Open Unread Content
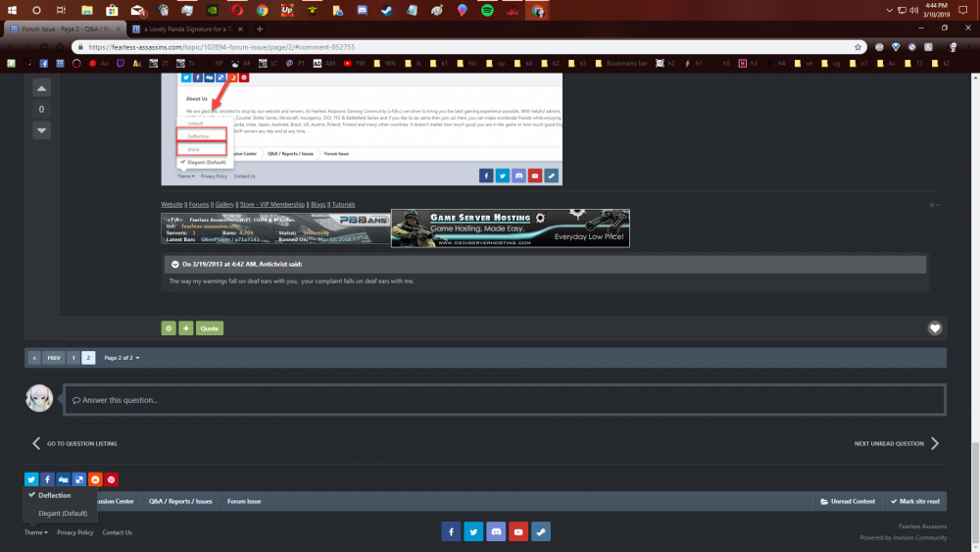This screenshot has height=552, width=980. point(848,501)
